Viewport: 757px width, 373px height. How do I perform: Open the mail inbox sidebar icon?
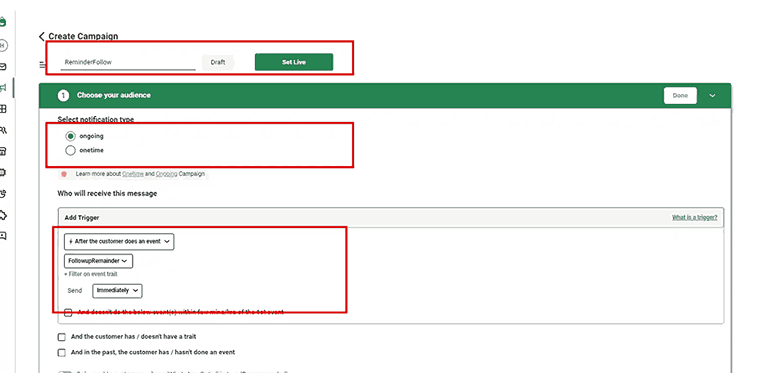pos(3,67)
